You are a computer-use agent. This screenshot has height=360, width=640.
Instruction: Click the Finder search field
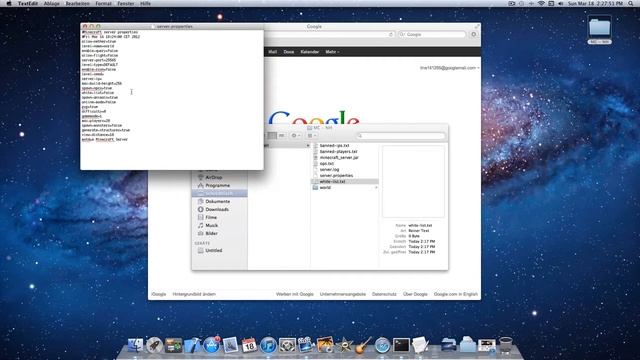pyautogui.click(x=401, y=136)
